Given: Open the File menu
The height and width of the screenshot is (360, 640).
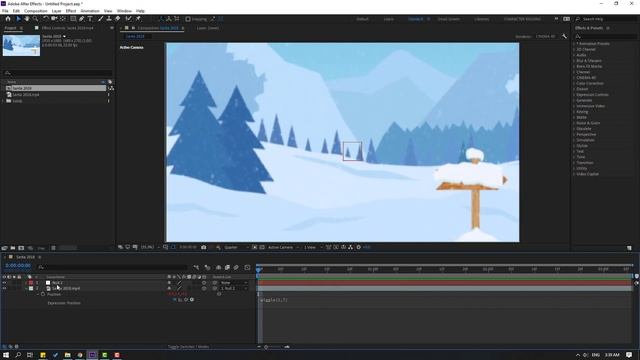Looking at the screenshot, I should (5, 11).
